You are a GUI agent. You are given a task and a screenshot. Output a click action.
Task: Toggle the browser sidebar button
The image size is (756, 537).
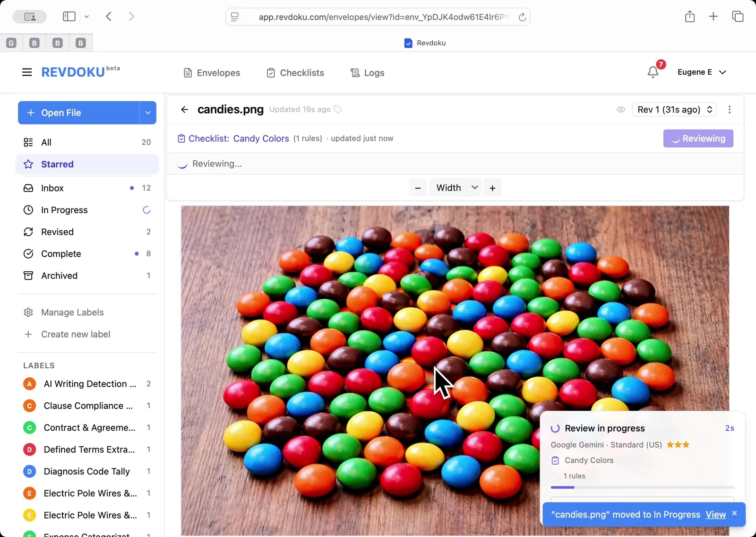[69, 17]
